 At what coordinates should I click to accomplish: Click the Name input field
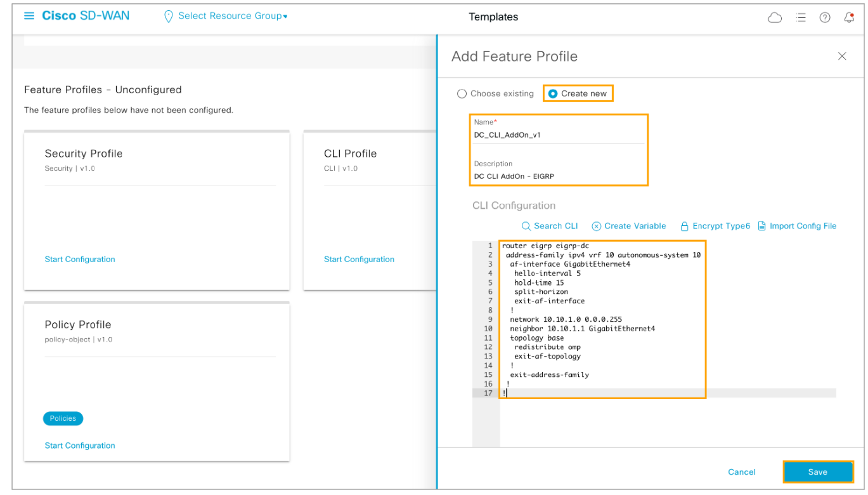pyautogui.click(x=558, y=135)
